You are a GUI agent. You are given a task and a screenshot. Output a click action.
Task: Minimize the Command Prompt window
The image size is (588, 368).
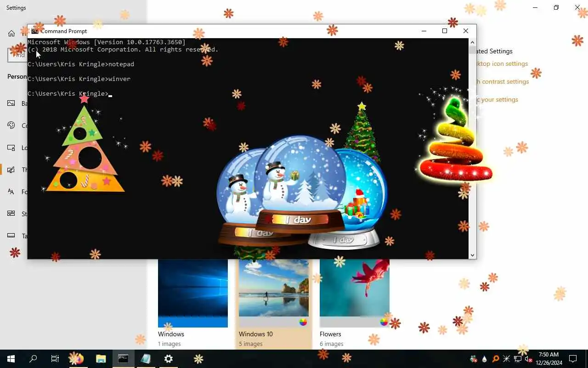point(424,31)
